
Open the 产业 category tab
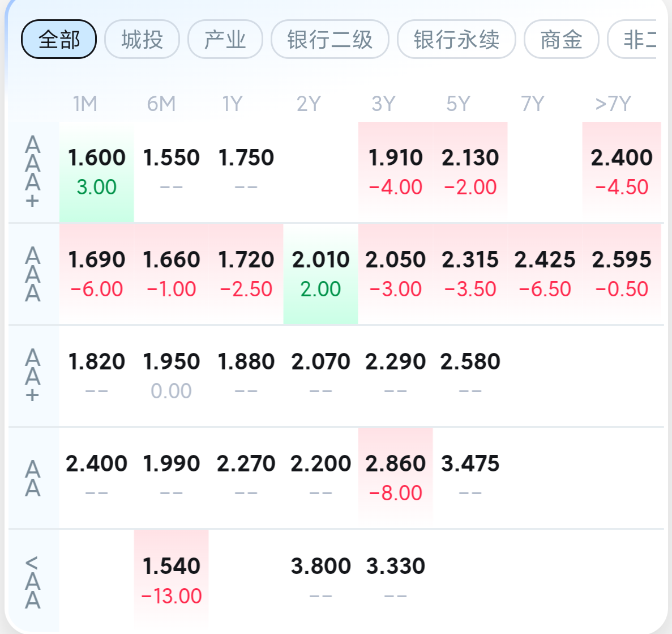tap(225, 40)
